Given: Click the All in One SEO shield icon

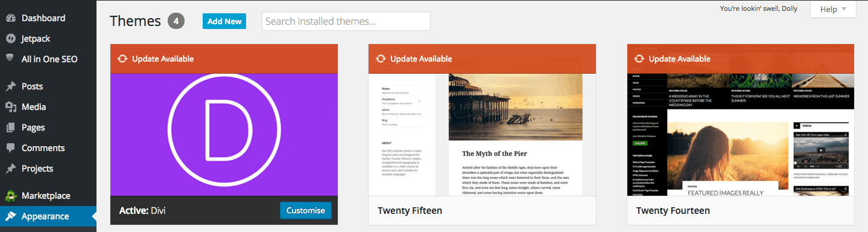Looking at the screenshot, I should click(10, 59).
